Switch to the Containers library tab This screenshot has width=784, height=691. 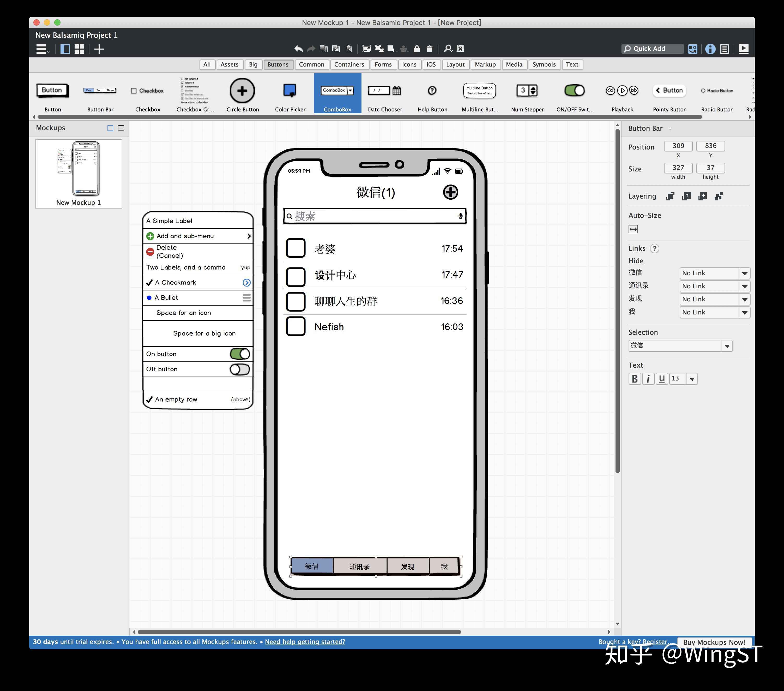(x=349, y=64)
